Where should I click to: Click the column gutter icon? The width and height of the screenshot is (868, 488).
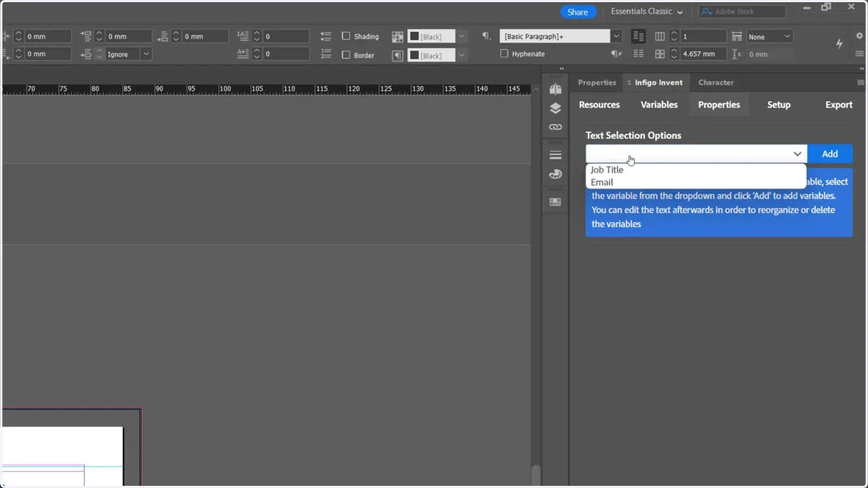660,54
